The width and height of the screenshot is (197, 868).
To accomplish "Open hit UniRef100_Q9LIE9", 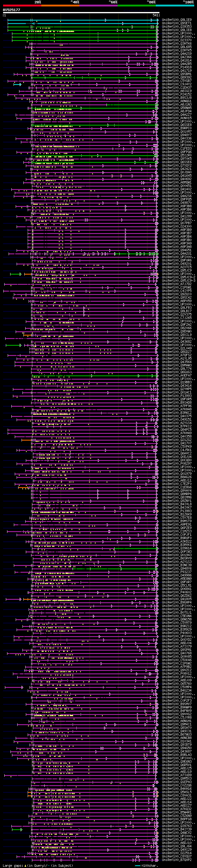I will click(x=177, y=20).
